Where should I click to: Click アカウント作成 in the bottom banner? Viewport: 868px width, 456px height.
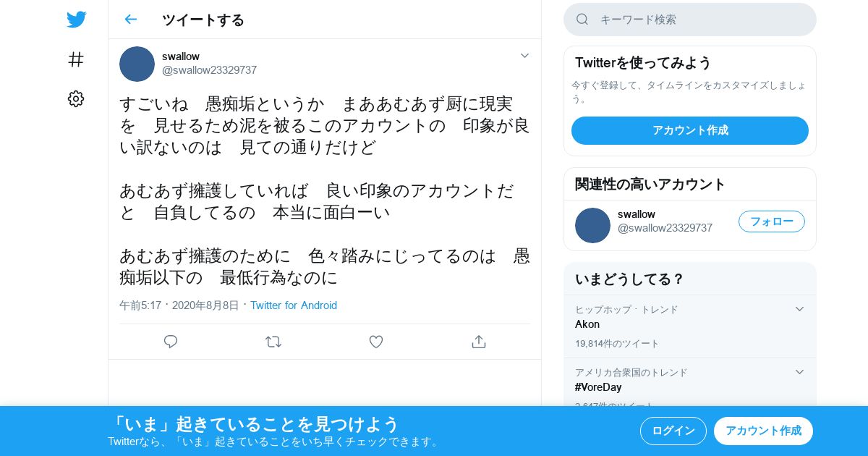[763, 431]
